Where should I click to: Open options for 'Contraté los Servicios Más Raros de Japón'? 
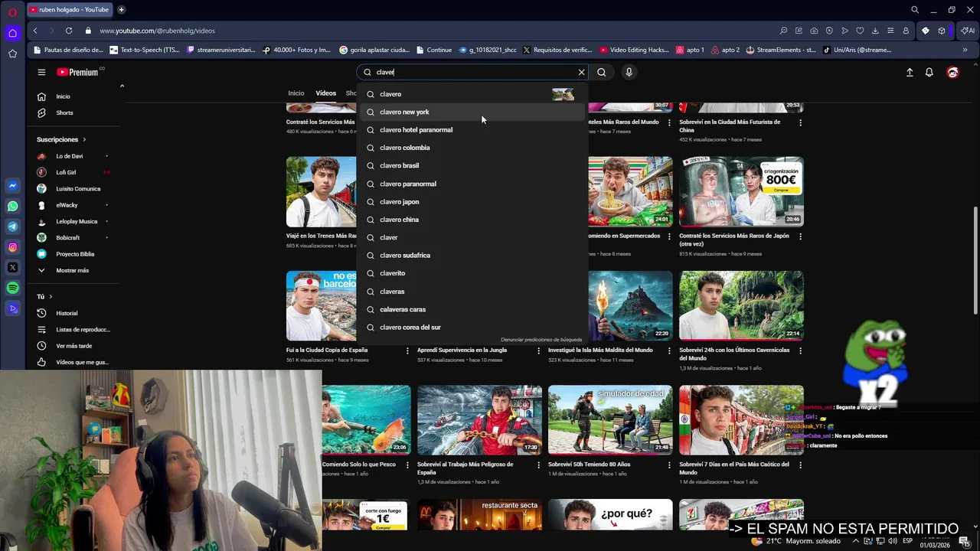click(x=801, y=236)
